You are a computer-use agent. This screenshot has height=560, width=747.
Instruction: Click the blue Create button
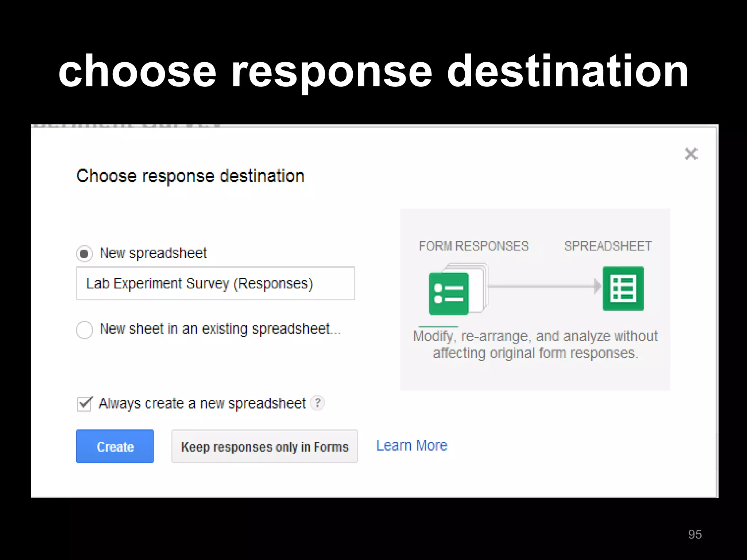(x=115, y=446)
